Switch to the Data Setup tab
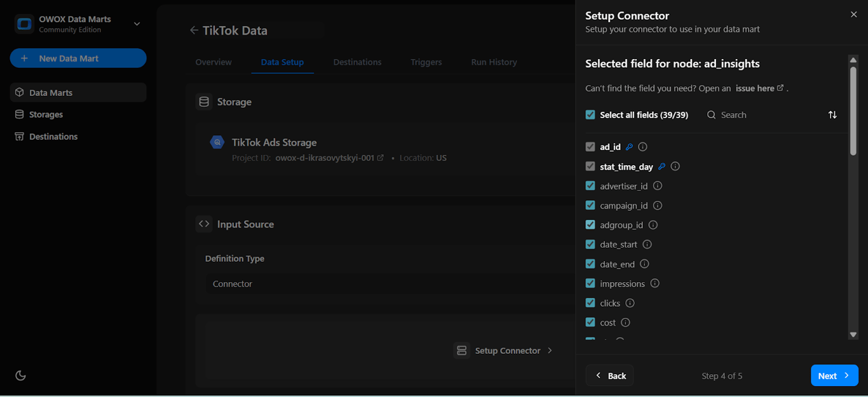The width and height of the screenshot is (868, 397). click(x=282, y=62)
